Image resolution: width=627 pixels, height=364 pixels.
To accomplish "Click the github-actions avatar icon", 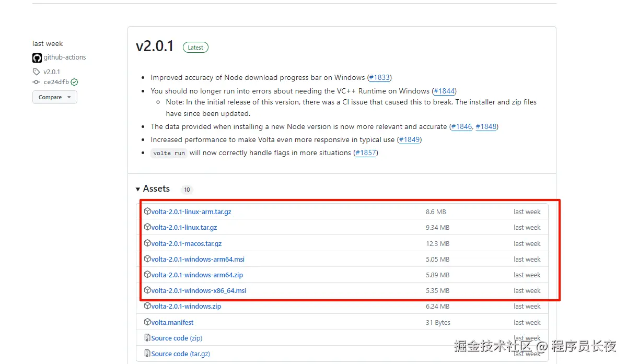I will click(x=37, y=58).
